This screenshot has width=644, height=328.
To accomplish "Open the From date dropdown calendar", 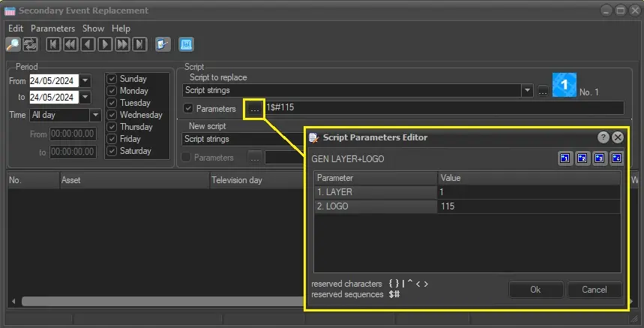I will [85, 80].
